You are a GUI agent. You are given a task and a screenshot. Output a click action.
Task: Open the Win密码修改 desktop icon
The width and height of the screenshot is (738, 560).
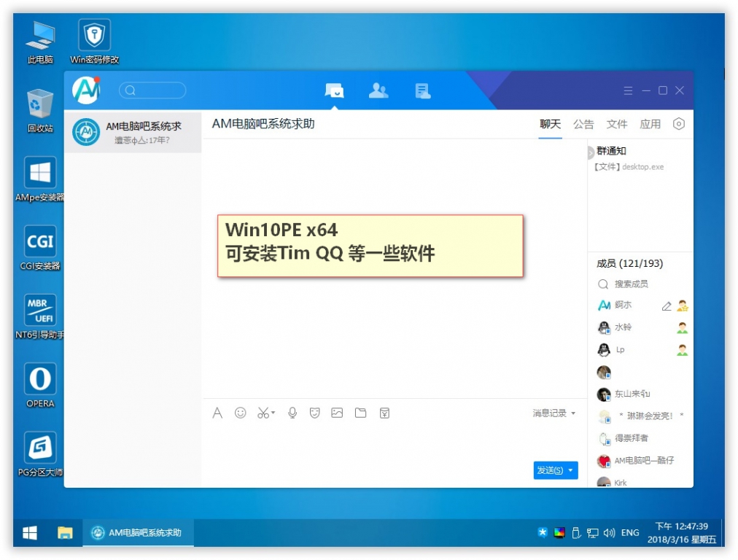94,42
